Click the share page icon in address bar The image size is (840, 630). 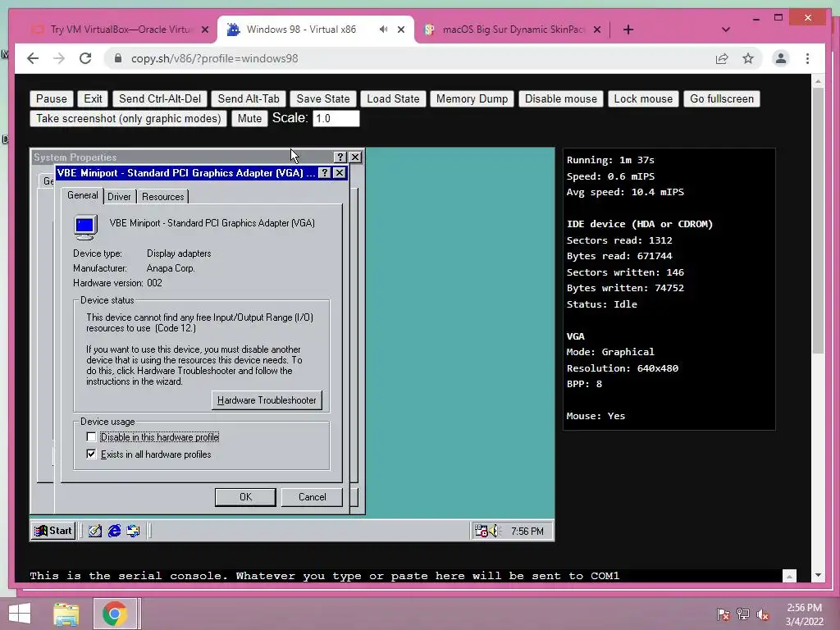pos(722,58)
